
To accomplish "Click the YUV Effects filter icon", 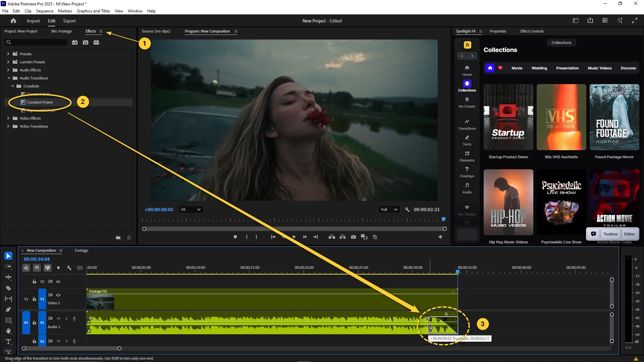I will click(x=96, y=43).
